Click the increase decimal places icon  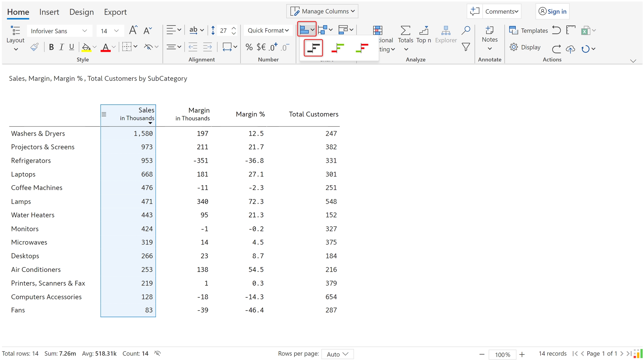point(273,47)
